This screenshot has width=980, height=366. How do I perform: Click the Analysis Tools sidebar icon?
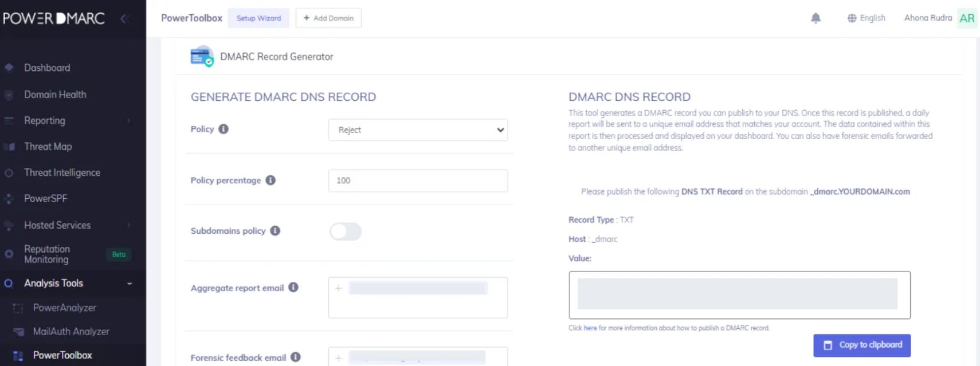coord(9,283)
